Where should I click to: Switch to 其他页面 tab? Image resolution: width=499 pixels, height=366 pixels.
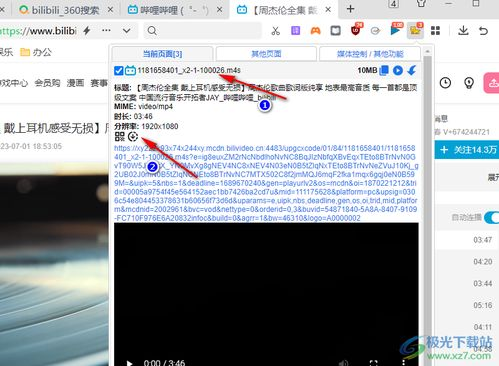tap(266, 54)
